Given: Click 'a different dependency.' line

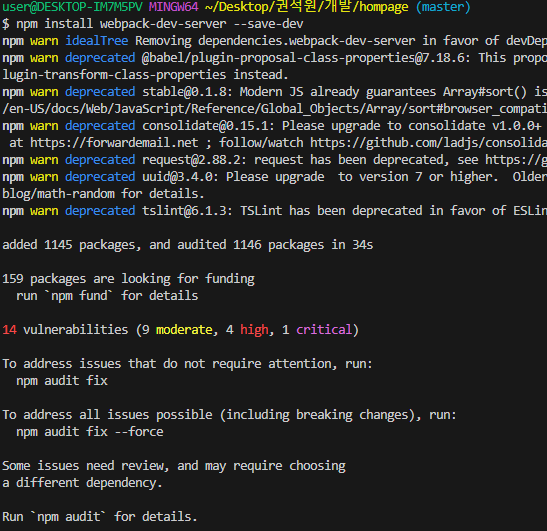Looking at the screenshot, I should [82, 483].
